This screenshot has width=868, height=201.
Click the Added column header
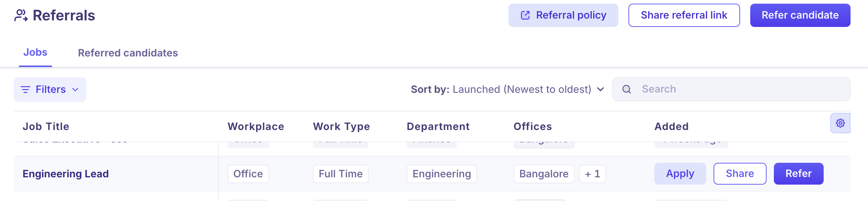click(671, 126)
